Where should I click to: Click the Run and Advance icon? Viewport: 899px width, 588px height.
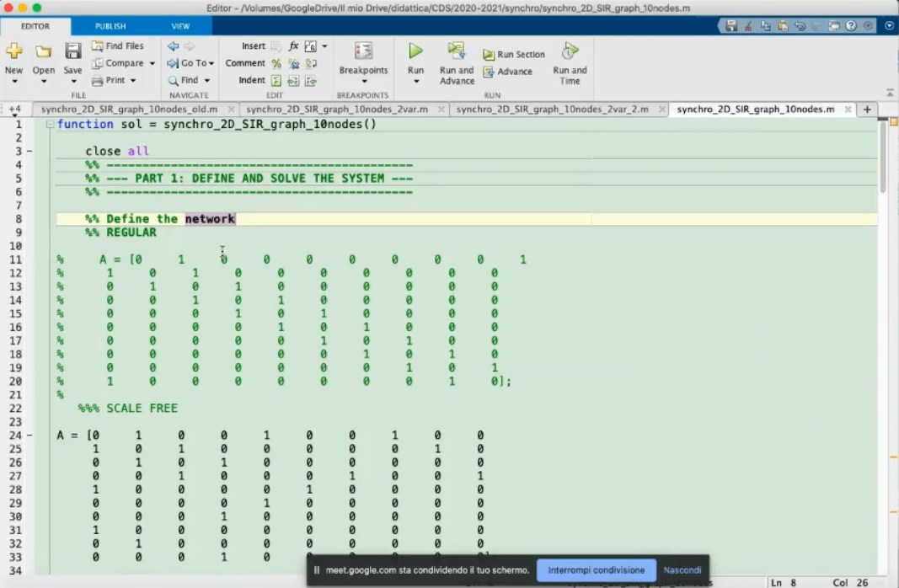tap(457, 52)
